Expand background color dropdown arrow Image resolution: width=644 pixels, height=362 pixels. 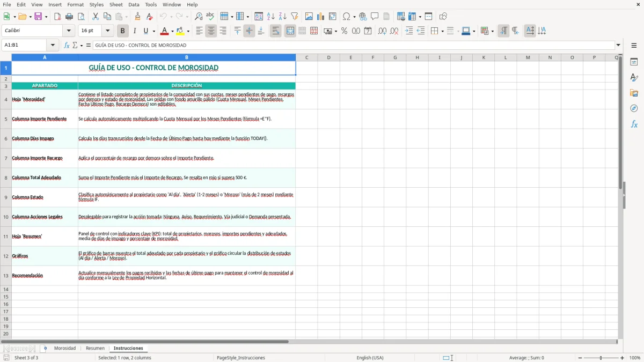[x=188, y=31]
